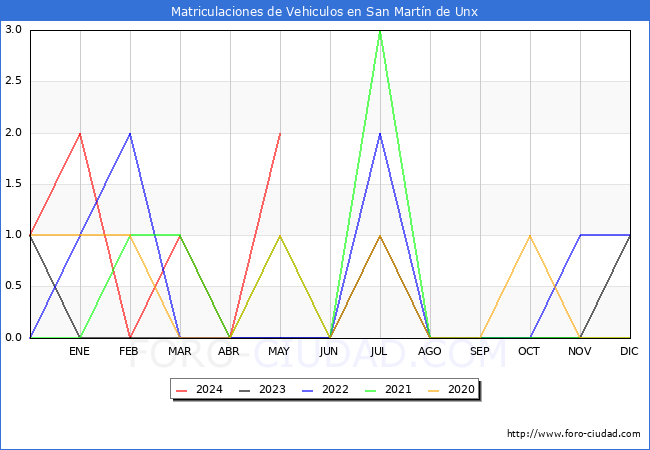Click the blue 2022 legend color marker
650x450 pixels.
(308, 390)
